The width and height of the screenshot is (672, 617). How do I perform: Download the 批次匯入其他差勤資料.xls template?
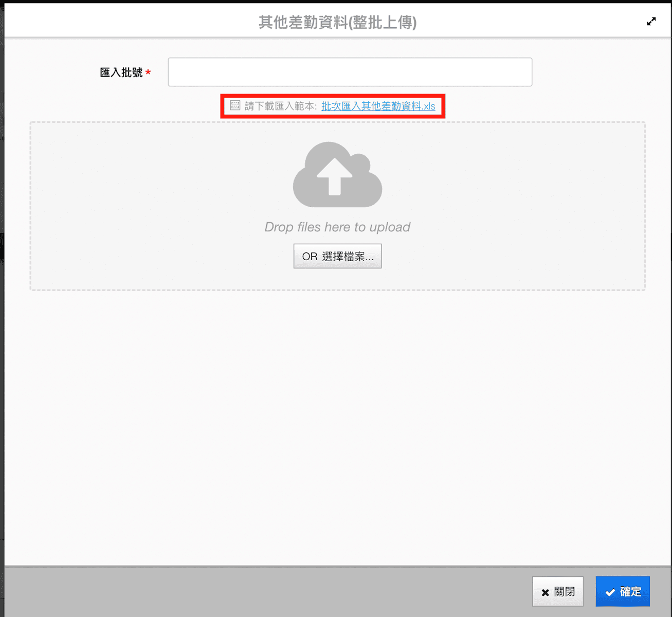[378, 106]
